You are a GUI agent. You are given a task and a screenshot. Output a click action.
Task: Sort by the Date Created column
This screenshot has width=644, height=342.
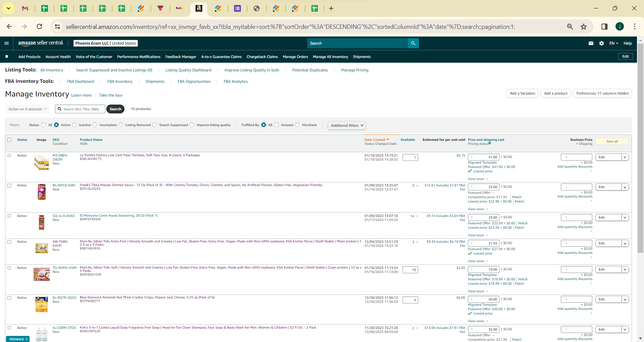click(377, 140)
